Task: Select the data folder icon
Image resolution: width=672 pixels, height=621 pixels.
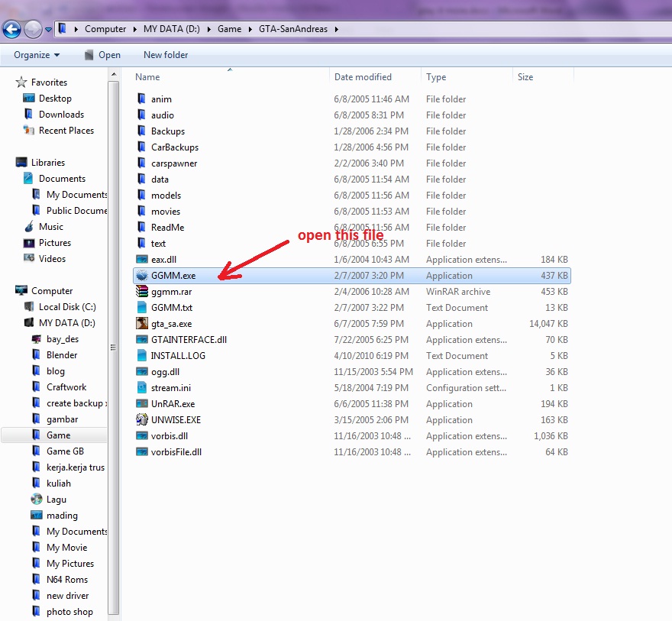Action: [142, 180]
